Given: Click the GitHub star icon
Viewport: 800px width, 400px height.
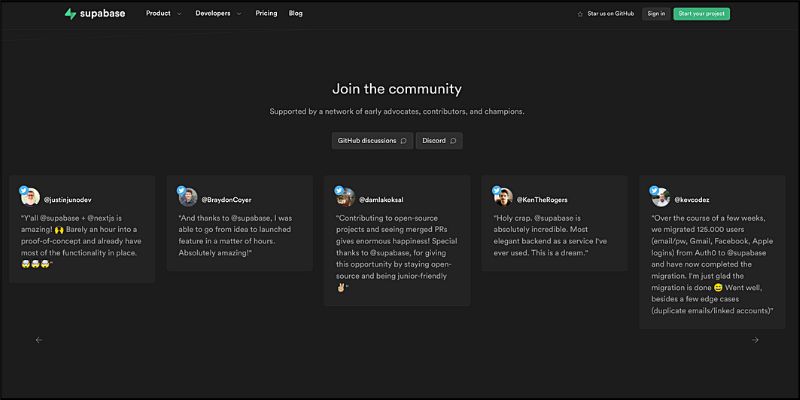Looking at the screenshot, I should point(580,14).
